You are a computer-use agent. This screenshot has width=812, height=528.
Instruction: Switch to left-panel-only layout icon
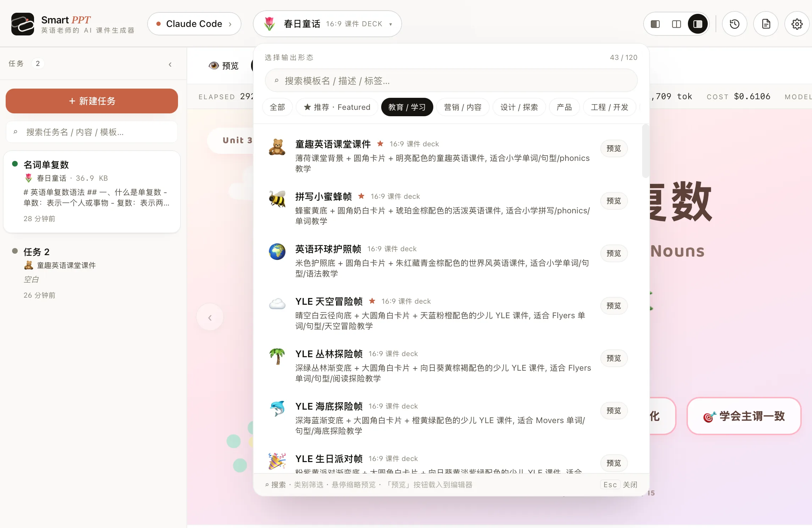click(655, 24)
